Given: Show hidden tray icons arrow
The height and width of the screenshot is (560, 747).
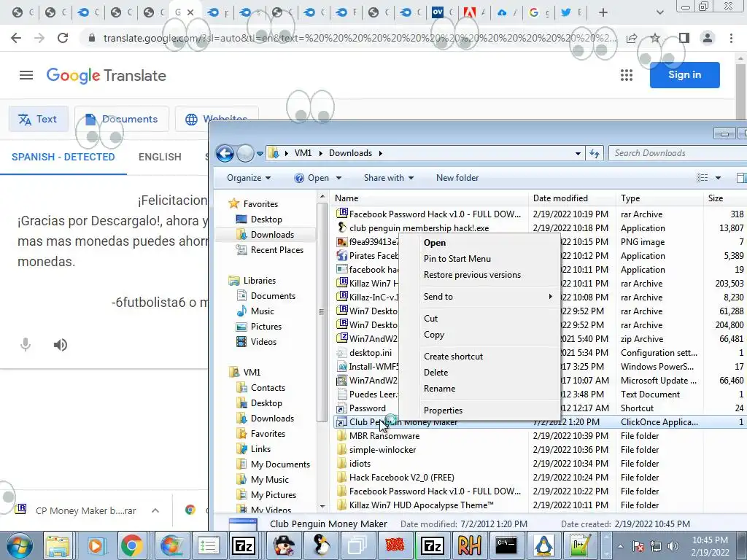Looking at the screenshot, I should click(x=620, y=546).
